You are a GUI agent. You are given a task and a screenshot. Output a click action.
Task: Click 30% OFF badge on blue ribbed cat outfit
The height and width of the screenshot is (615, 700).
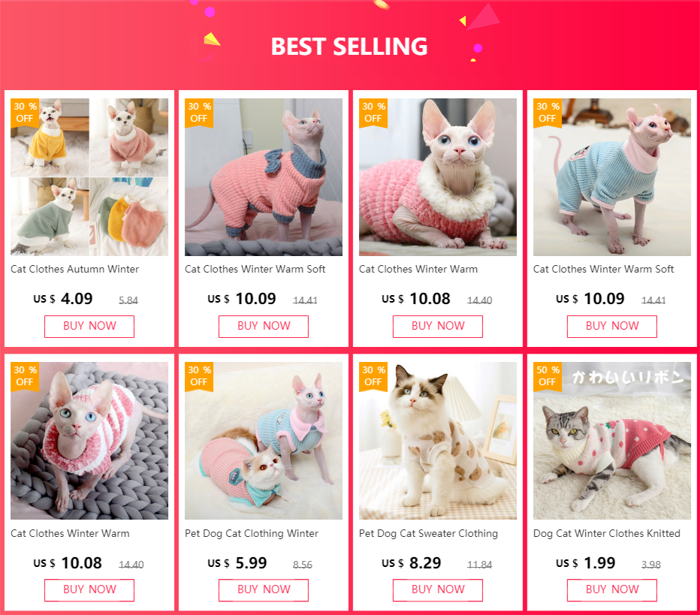[548, 113]
